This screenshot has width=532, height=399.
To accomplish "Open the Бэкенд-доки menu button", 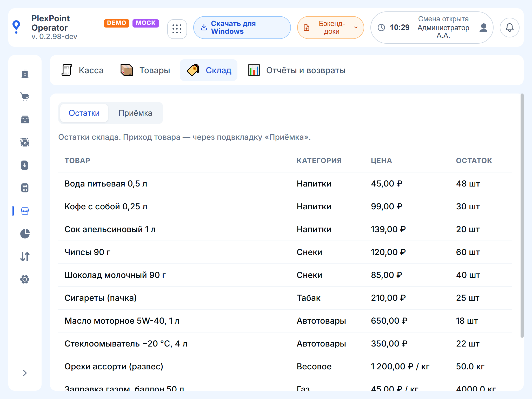I will (331, 28).
